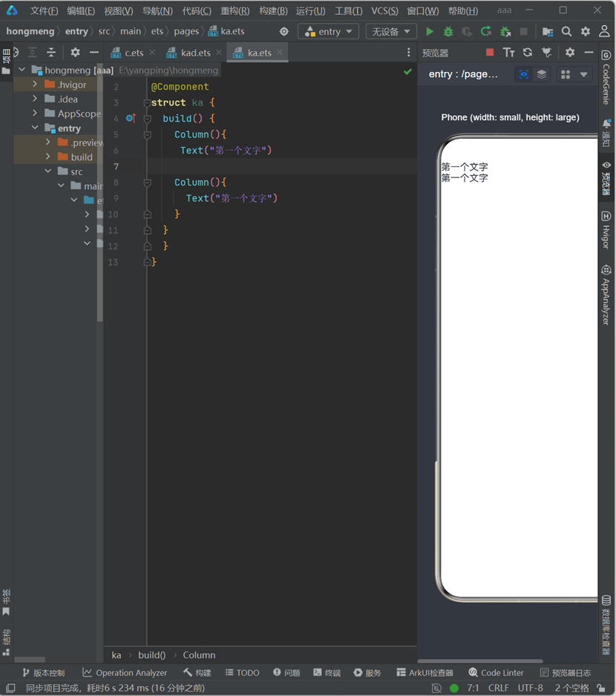Image resolution: width=616 pixels, height=696 pixels.
Task: Open the 预览器日志 tool window
Action: click(x=566, y=673)
